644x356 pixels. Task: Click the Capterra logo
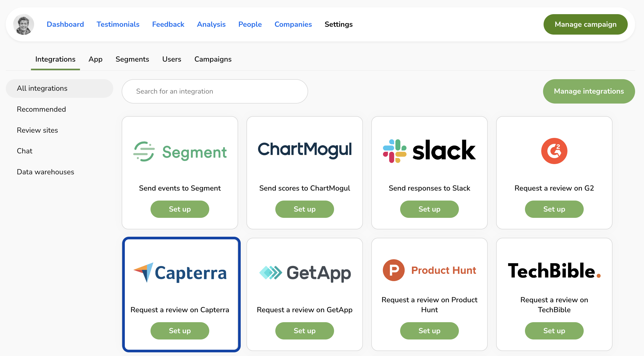point(180,273)
